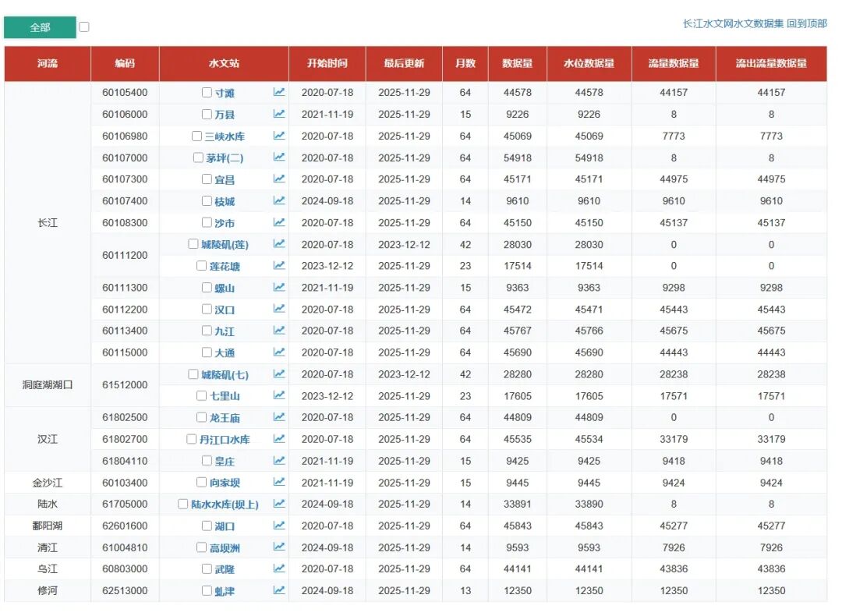Select the 33179 cell under 流量数据量
Screen dimensions: 842x616
(674, 439)
